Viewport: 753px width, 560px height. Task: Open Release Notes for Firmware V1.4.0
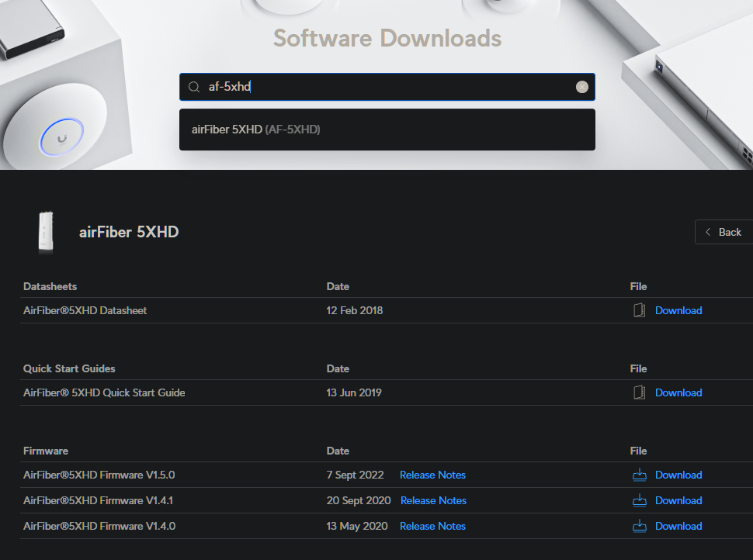[x=432, y=526]
